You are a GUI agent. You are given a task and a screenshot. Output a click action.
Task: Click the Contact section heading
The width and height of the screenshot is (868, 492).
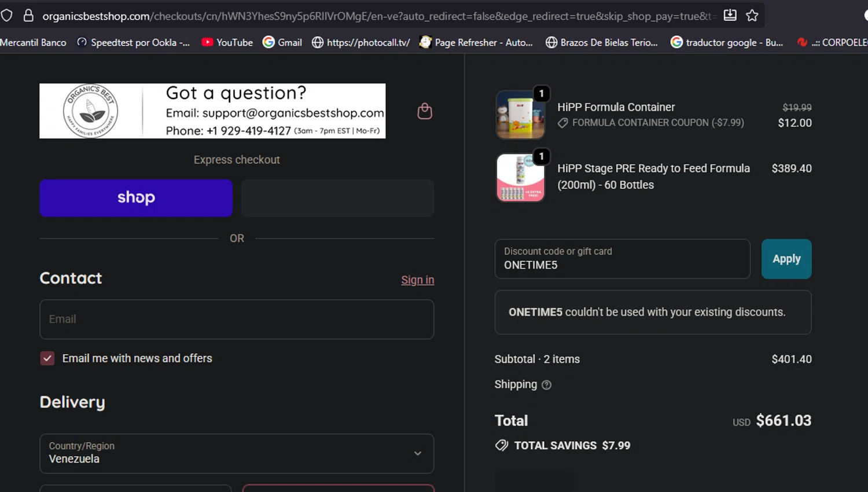71,278
